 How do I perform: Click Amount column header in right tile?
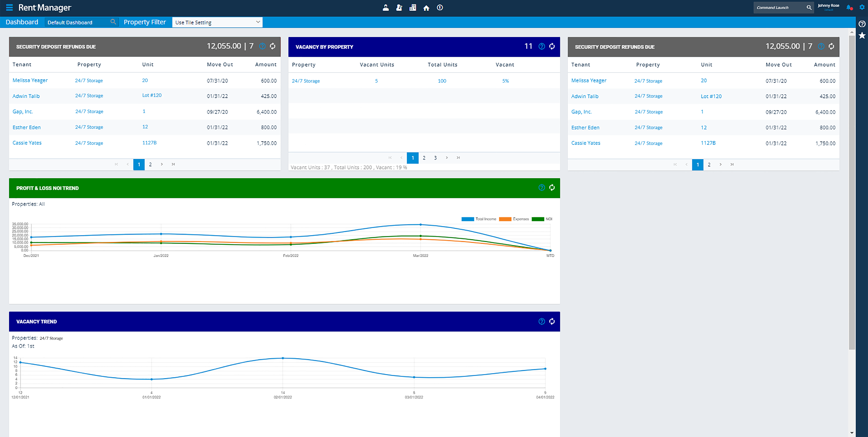tap(825, 64)
